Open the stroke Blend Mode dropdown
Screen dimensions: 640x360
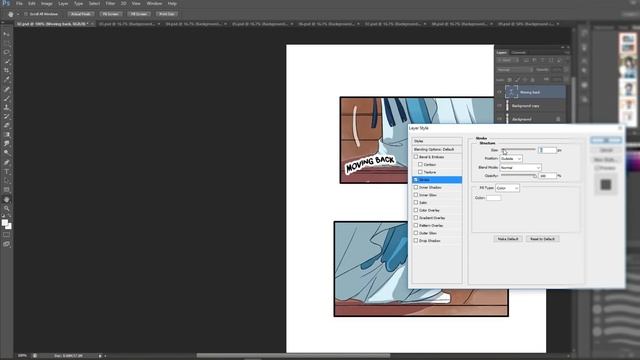[520, 168]
